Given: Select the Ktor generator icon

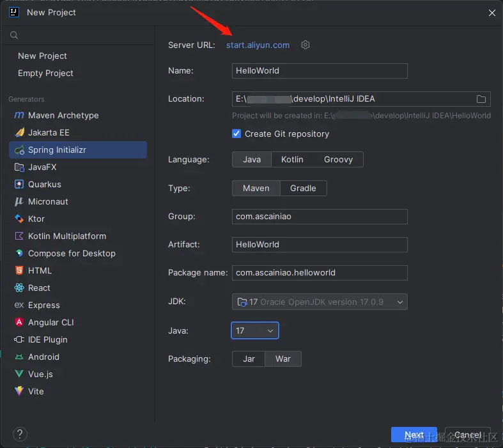Looking at the screenshot, I should click(x=19, y=219).
